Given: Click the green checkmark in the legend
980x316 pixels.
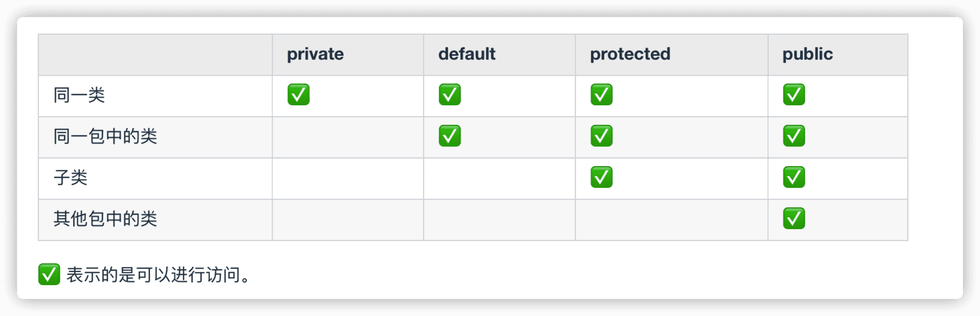Looking at the screenshot, I should (x=49, y=274).
